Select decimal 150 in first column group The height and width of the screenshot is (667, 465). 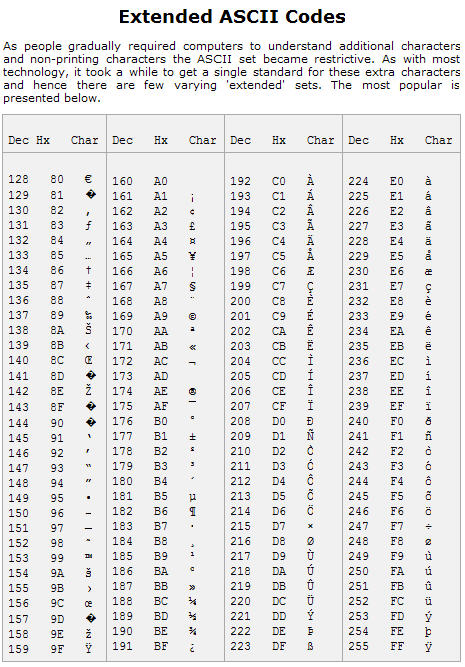tap(19, 513)
